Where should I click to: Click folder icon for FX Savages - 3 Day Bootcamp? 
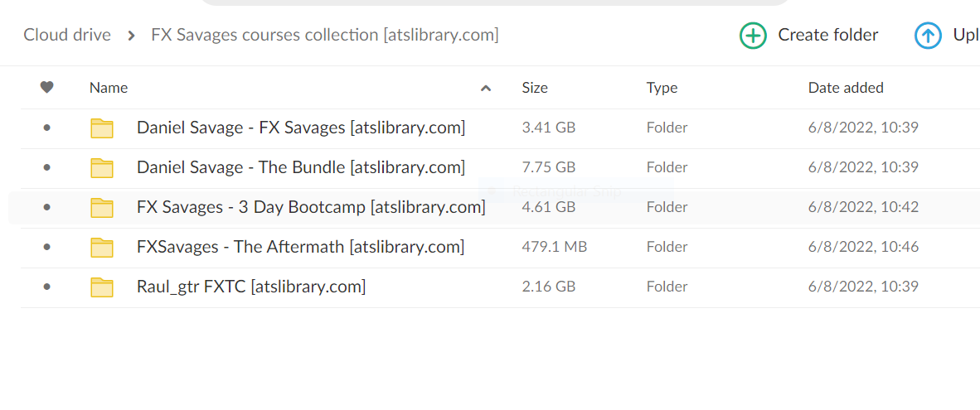point(102,208)
